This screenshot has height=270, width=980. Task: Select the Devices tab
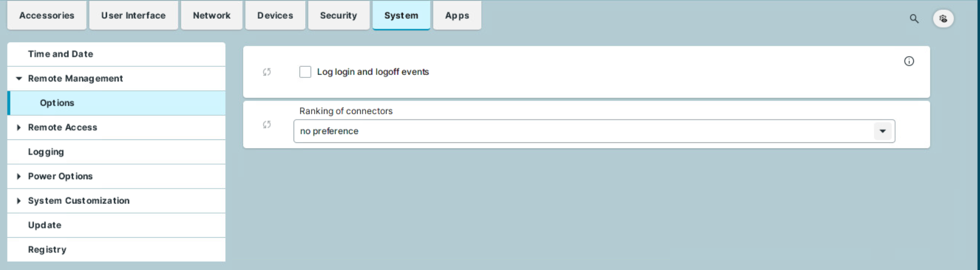[x=275, y=16]
